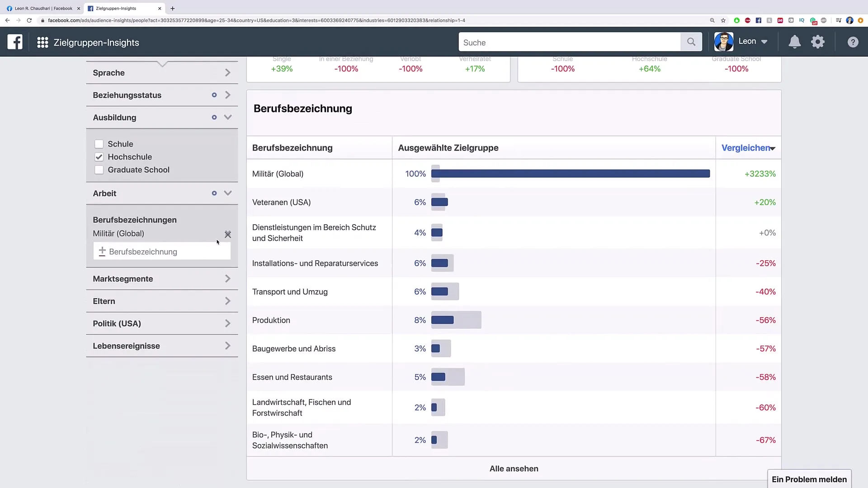
Task: Click the Facebook home icon
Action: pos(15,42)
